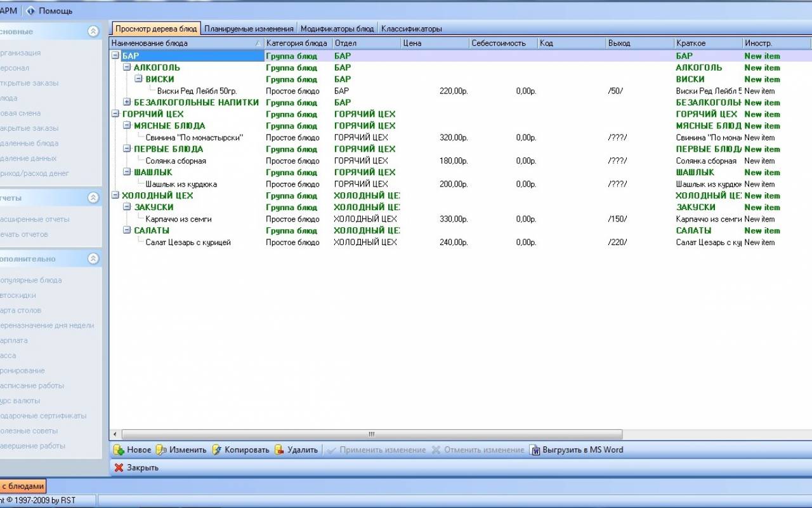Select the Карпаччо из семги dish row

[178, 219]
